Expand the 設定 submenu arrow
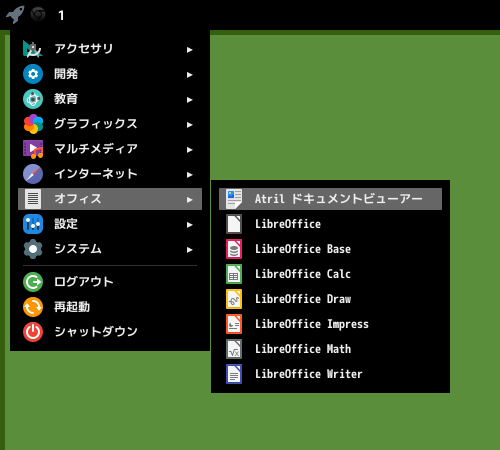 (190, 225)
